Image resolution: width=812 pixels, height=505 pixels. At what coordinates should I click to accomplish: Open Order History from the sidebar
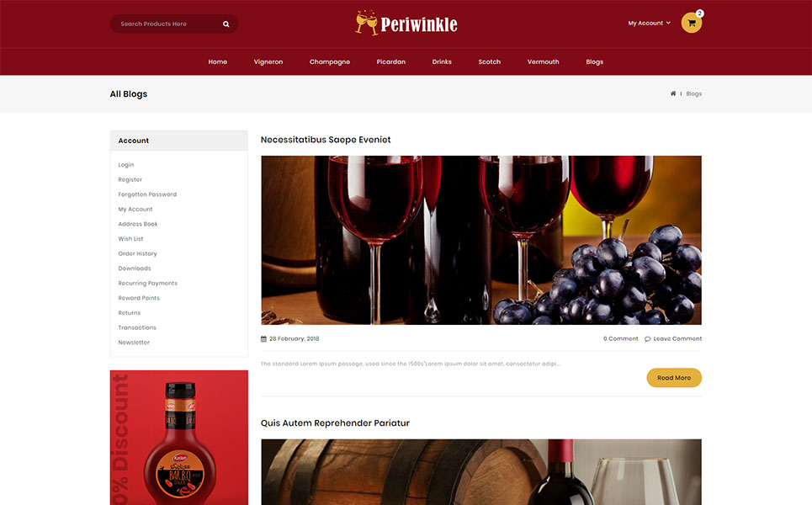[137, 254]
